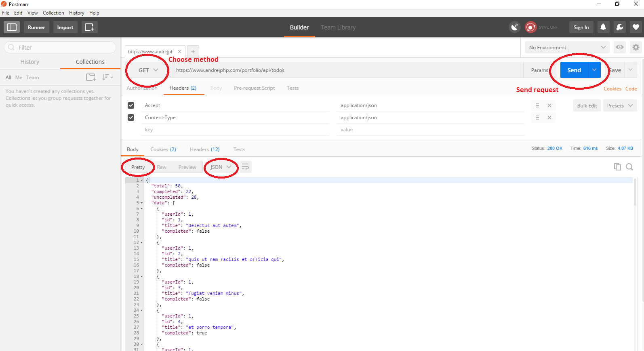644x351 pixels.
Task: Open the Save options dropdown arrow
Action: pyautogui.click(x=631, y=70)
